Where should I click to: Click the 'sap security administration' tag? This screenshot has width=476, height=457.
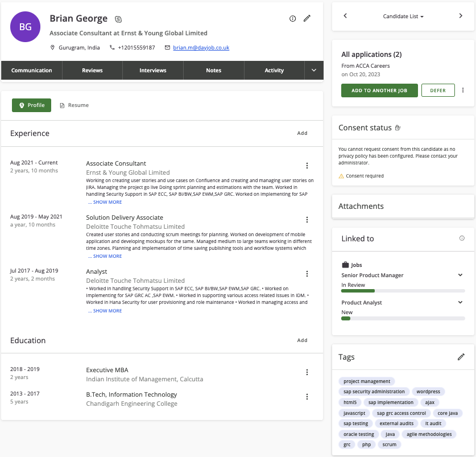point(374,392)
